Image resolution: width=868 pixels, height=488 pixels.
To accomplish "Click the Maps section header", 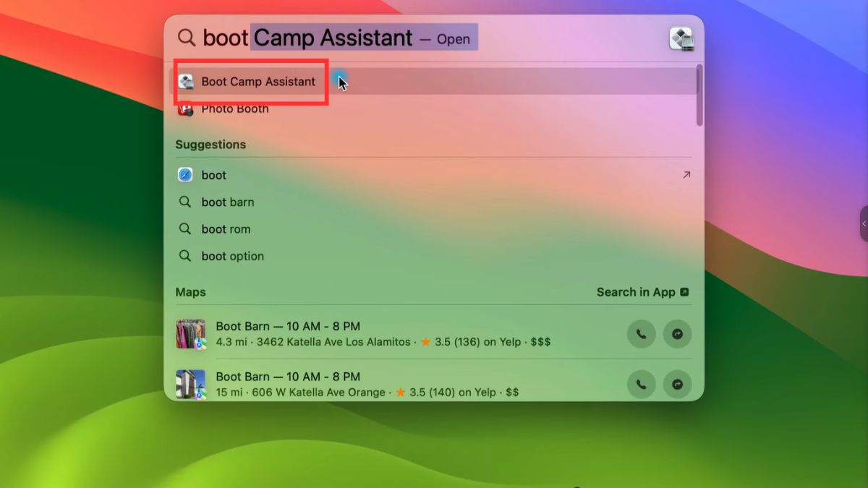I will coord(190,292).
